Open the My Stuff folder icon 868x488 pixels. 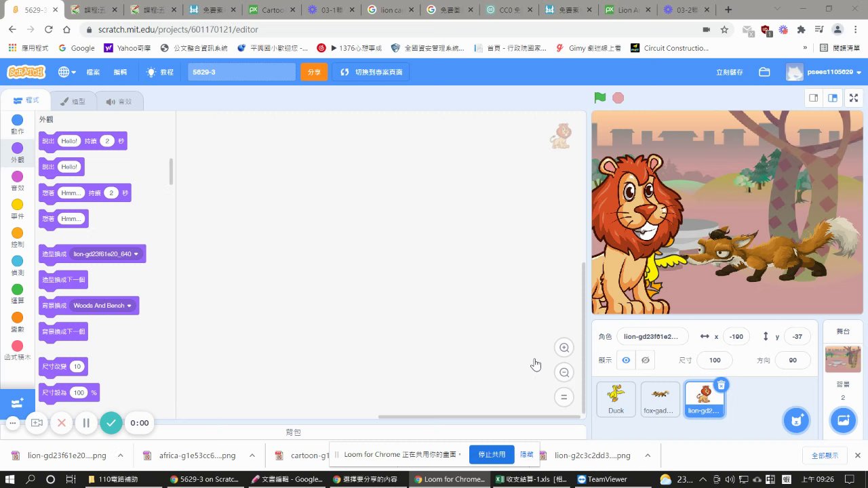764,72
